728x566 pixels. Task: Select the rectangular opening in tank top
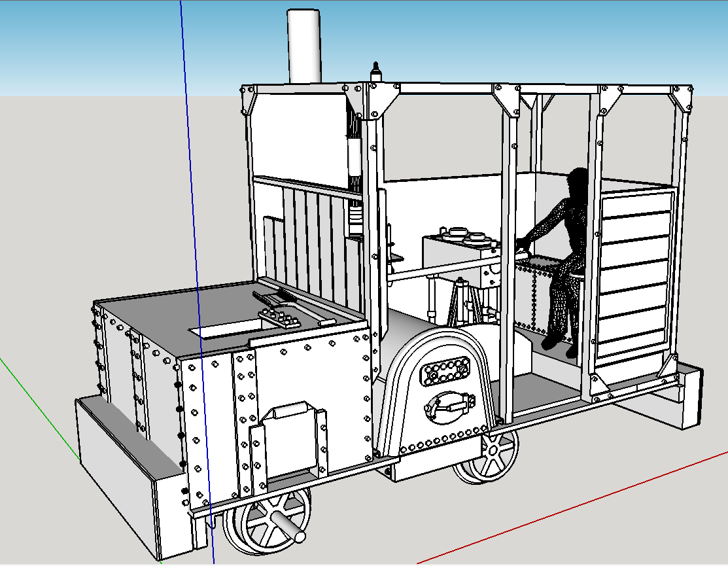click(x=228, y=328)
